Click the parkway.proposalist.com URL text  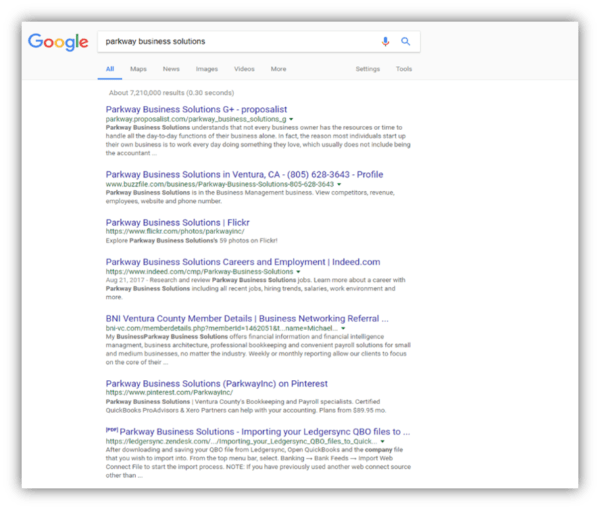(x=196, y=119)
